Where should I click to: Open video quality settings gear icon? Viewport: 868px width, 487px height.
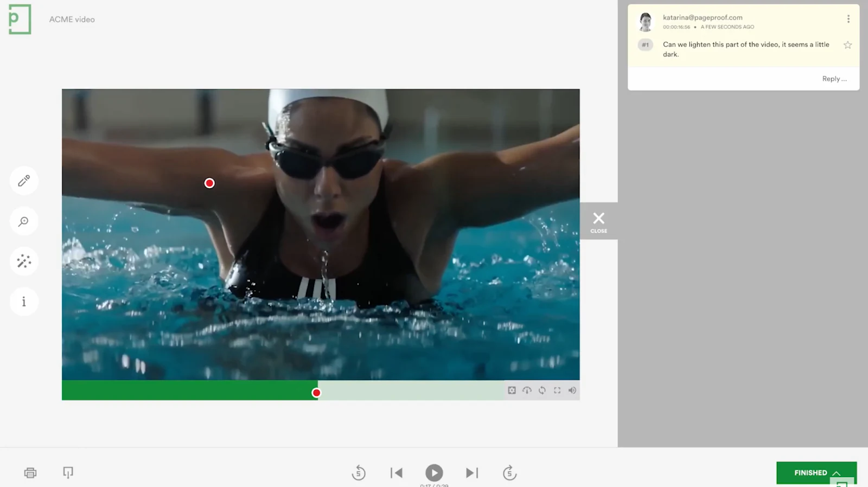click(512, 390)
